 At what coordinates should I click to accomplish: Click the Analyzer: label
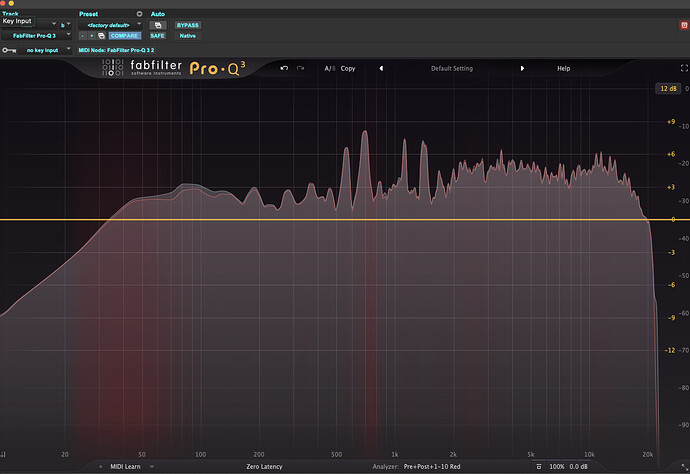(x=385, y=467)
